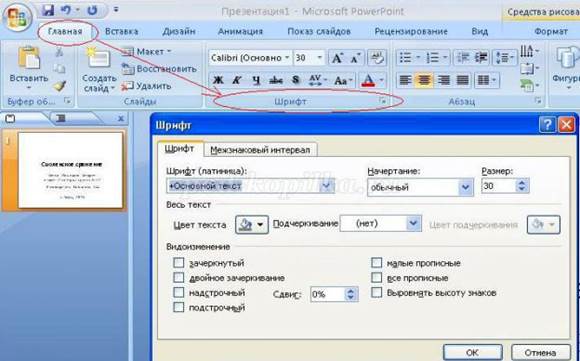Click the Center align paragraph icon
Image resolution: width=580 pixels, height=361 pixels.
424,80
